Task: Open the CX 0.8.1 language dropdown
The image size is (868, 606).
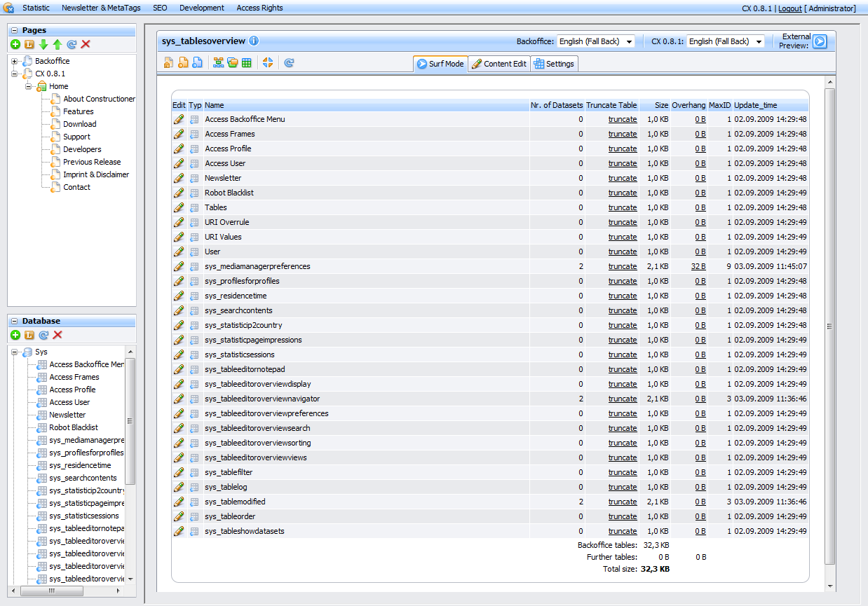Action: pos(725,41)
